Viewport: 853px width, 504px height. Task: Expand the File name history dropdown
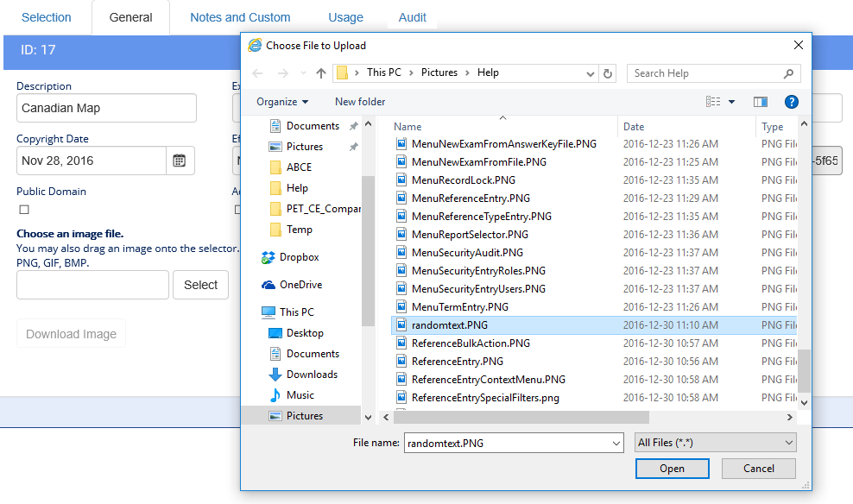coord(616,443)
